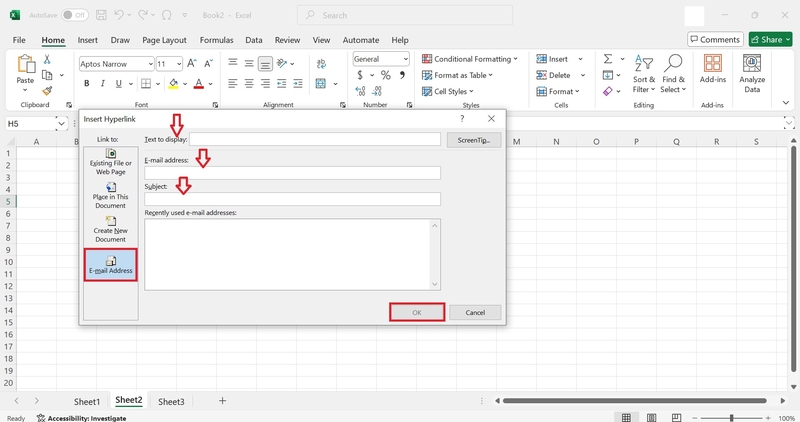Toggle Wrap Text icon
Screen dimensions: 800x422
coord(321,64)
